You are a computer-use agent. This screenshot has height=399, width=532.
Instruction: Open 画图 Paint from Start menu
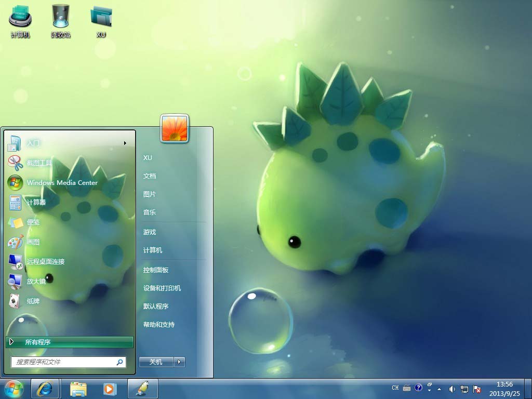click(33, 242)
